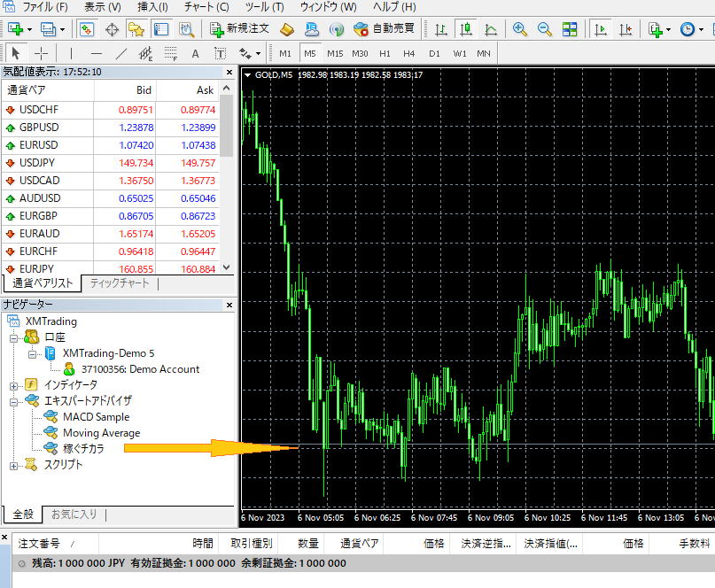Open the Chart (チャート) menu
The height and width of the screenshot is (588, 715).
206,7
